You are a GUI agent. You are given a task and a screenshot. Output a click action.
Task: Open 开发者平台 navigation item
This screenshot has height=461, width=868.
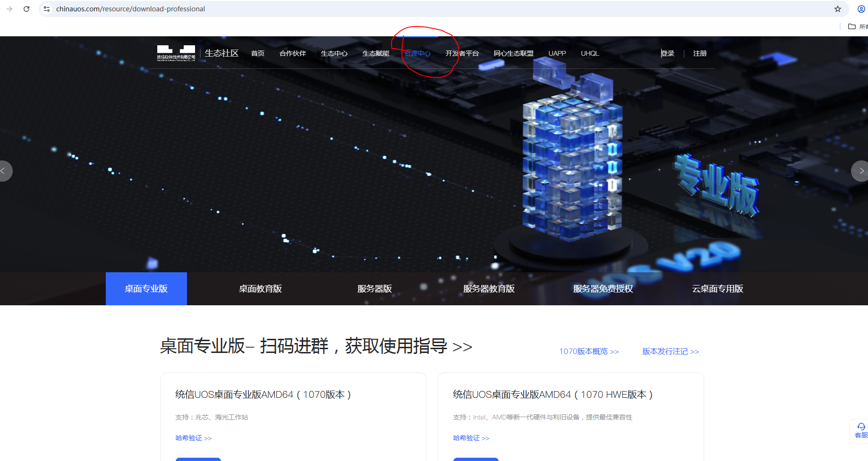click(462, 53)
